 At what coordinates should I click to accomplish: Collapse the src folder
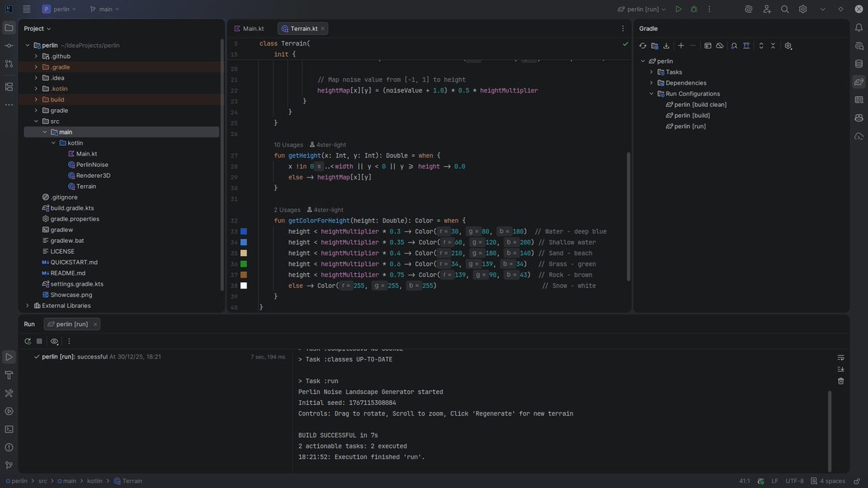35,121
